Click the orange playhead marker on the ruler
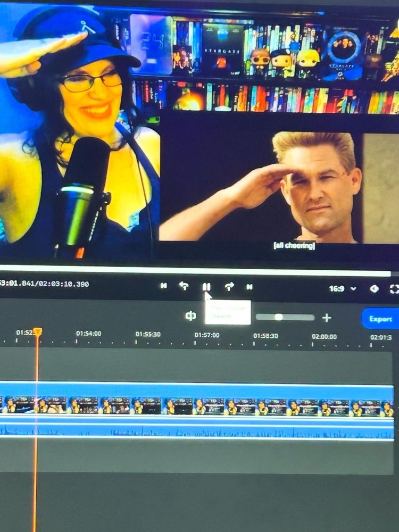This screenshot has height=532, width=399. pos(38,331)
